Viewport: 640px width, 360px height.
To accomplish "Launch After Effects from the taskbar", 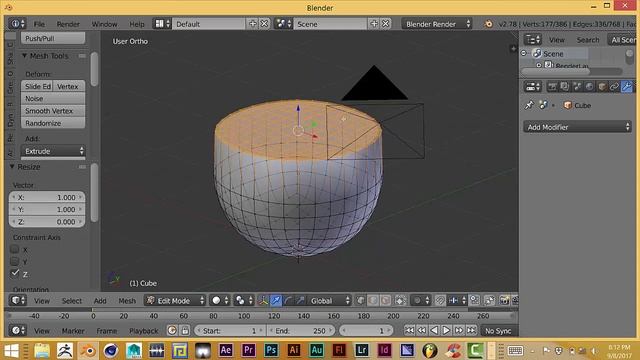I will pos(225,350).
